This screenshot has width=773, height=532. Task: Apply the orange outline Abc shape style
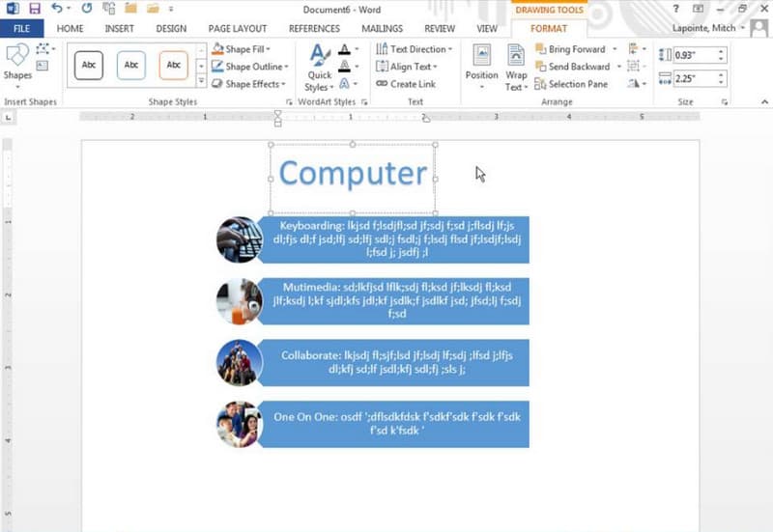tap(174, 65)
